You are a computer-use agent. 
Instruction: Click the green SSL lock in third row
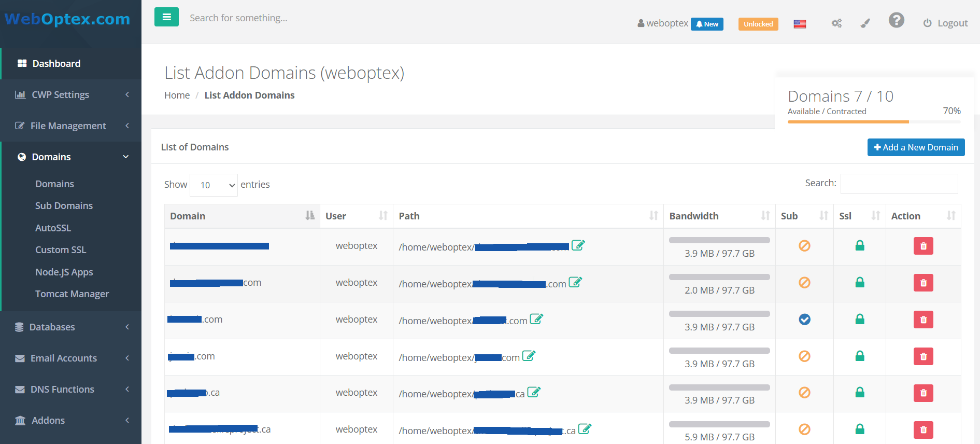click(x=859, y=320)
